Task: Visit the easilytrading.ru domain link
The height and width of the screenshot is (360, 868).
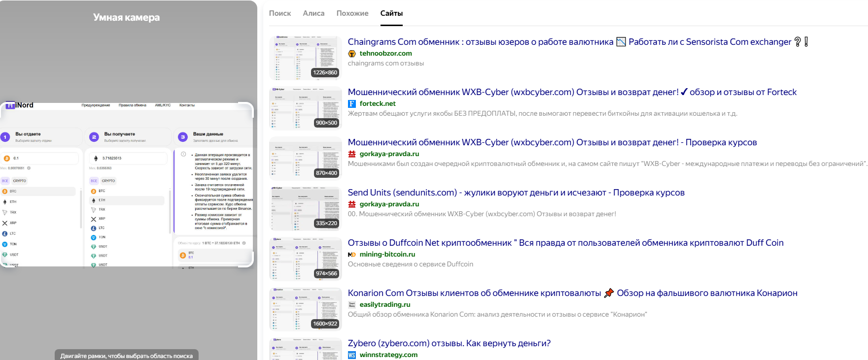Action: [385, 305]
